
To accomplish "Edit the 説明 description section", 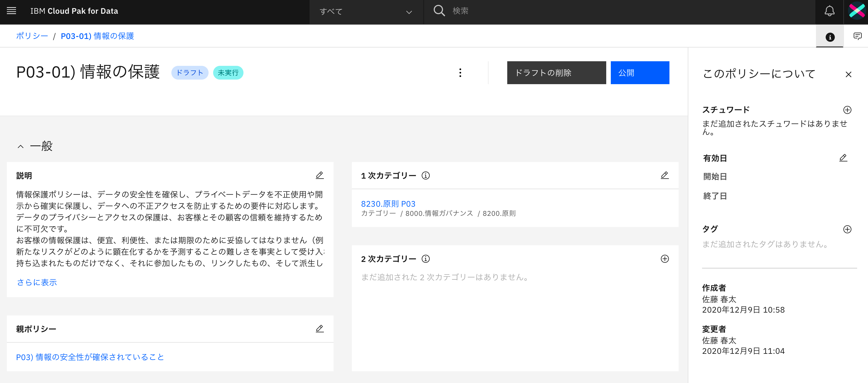I will pyautogui.click(x=320, y=175).
